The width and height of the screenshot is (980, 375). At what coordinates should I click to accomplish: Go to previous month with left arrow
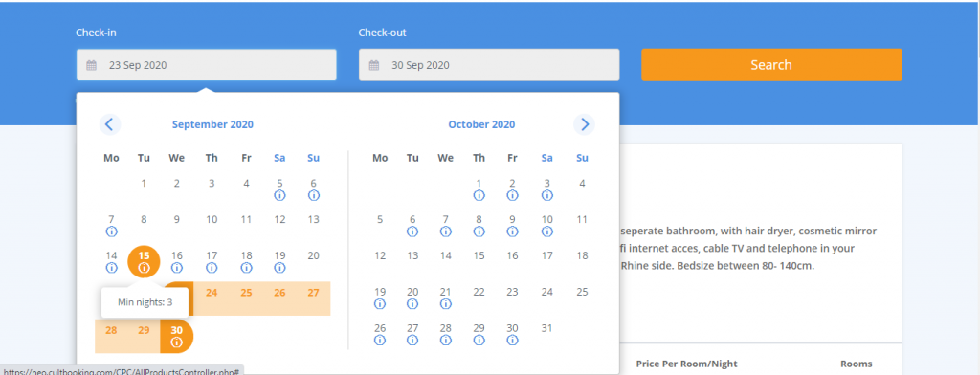click(110, 124)
